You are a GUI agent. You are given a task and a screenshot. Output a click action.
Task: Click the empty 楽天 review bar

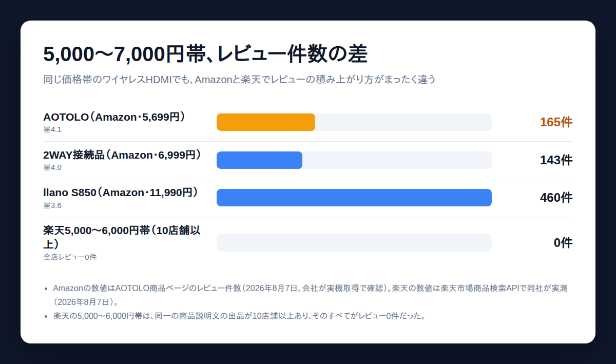[354, 243]
